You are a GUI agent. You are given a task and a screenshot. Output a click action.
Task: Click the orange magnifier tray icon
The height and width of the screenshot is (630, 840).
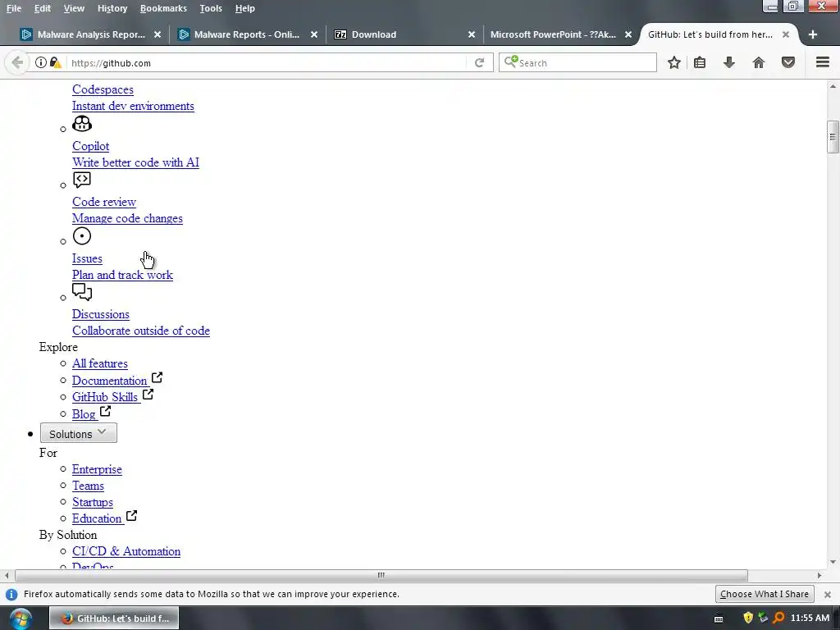point(778,618)
